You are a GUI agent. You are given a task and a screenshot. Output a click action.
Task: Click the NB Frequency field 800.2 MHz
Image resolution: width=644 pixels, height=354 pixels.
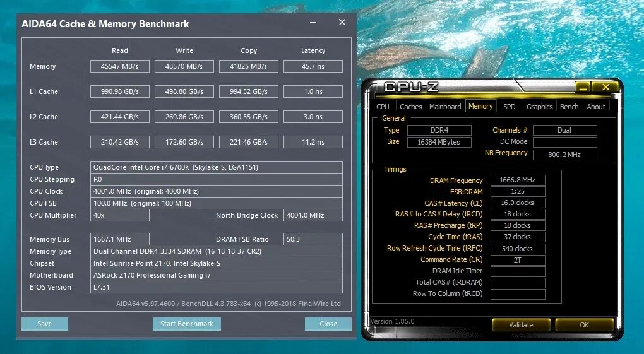click(564, 155)
